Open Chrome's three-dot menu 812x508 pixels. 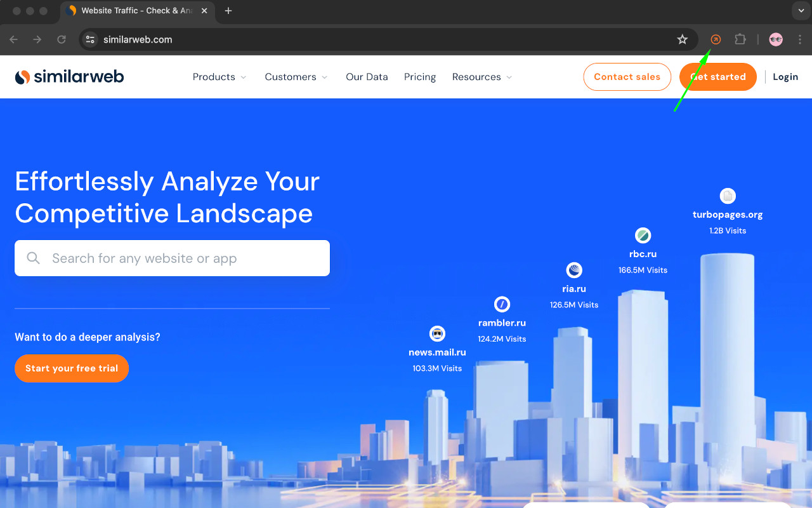click(x=799, y=39)
